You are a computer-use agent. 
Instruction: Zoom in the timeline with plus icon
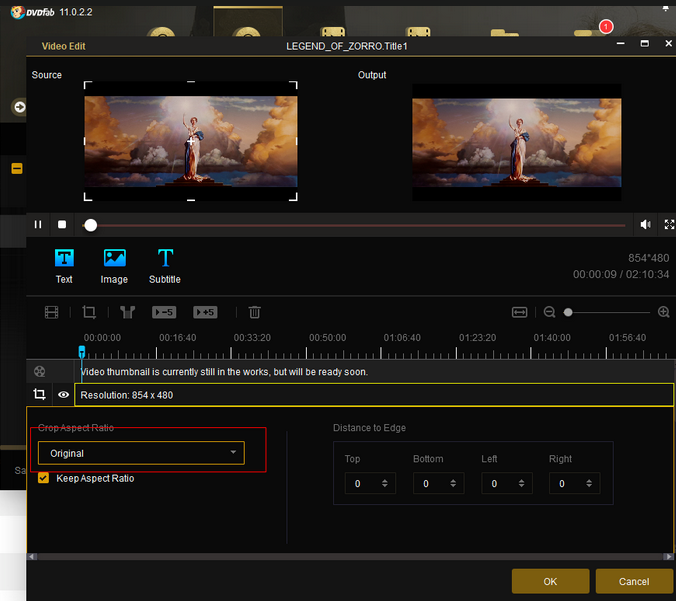(664, 312)
